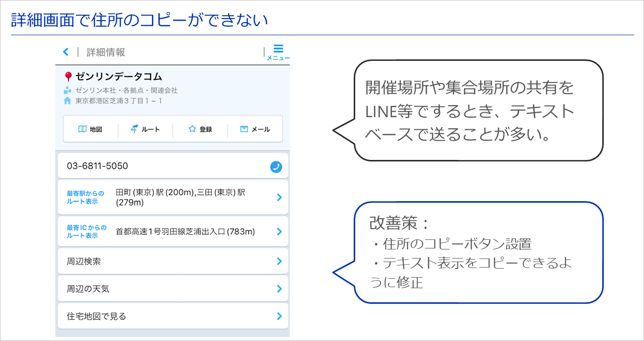Click the star icon for 登録
This screenshot has height=341, width=644.
coord(192,129)
